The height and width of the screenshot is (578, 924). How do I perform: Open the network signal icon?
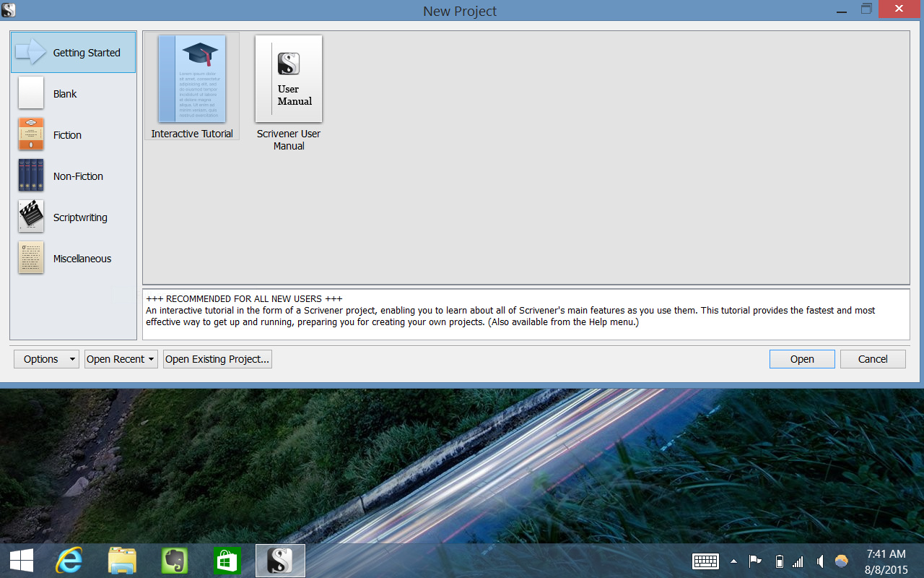click(798, 561)
